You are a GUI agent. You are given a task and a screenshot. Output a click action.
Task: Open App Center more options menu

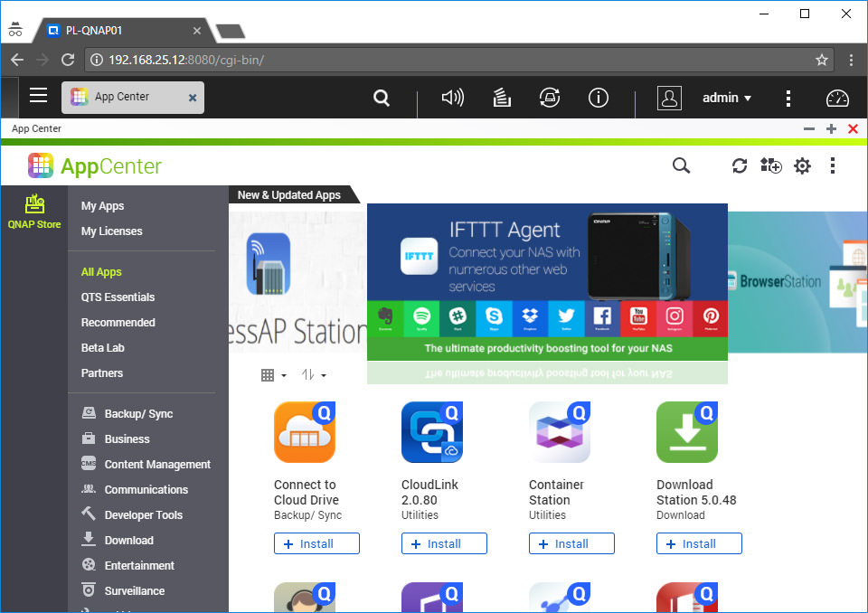tap(833, 165)
